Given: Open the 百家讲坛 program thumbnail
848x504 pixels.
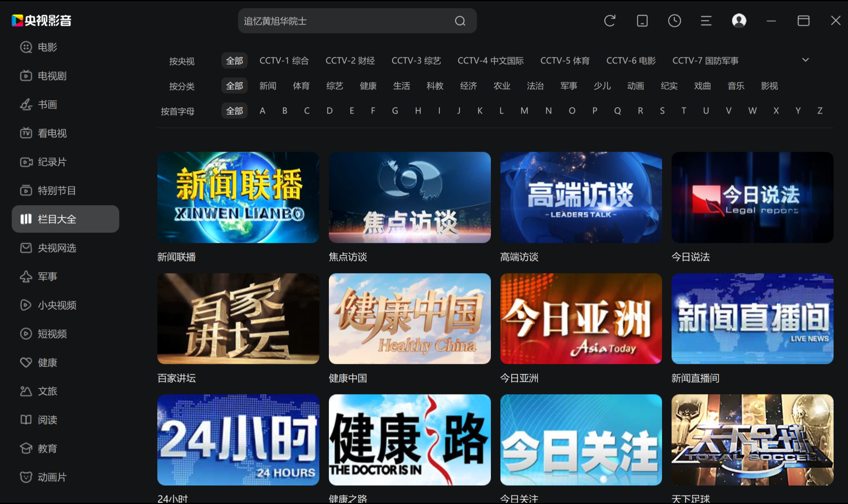Looking at the screenshot, I should click(238, 318).
